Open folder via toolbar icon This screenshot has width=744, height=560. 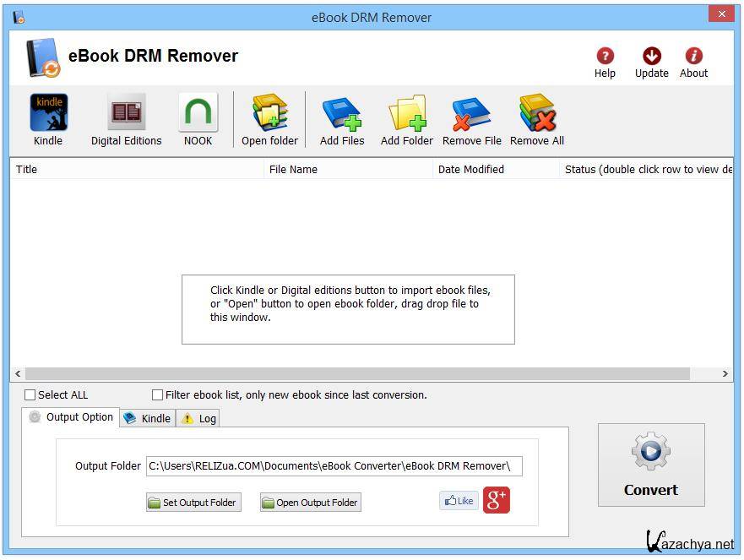pos(269,114)
